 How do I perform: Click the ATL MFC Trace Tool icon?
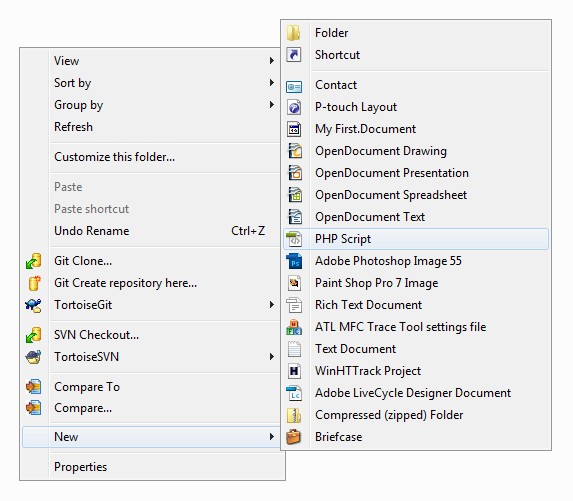(294, 327)
